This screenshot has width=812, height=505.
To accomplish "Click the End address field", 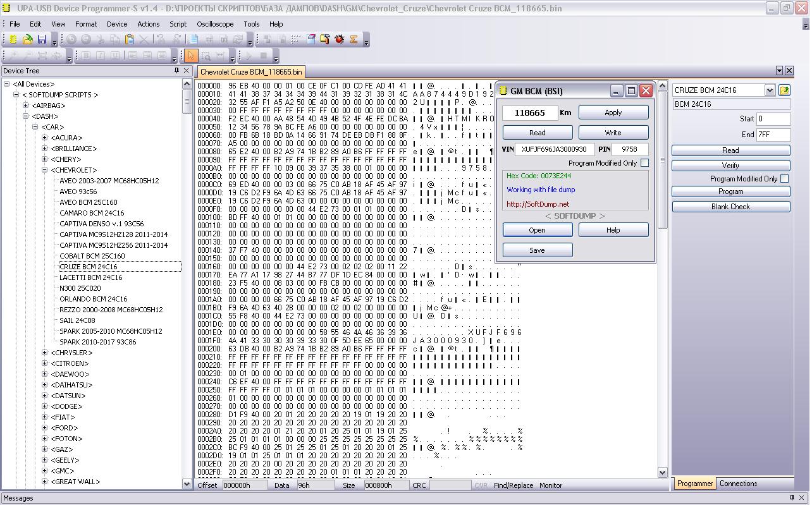I will coord(773,135).
